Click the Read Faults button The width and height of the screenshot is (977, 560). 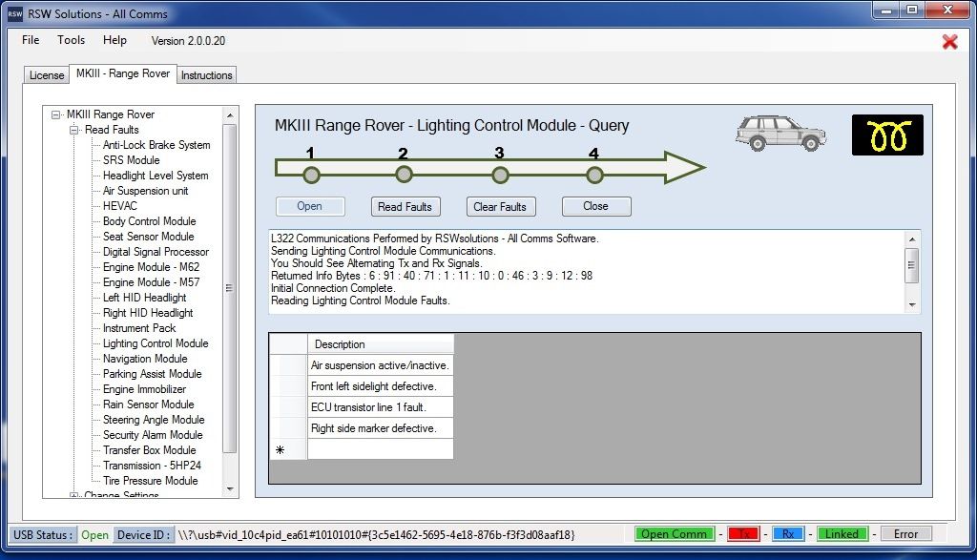[405, 206]
